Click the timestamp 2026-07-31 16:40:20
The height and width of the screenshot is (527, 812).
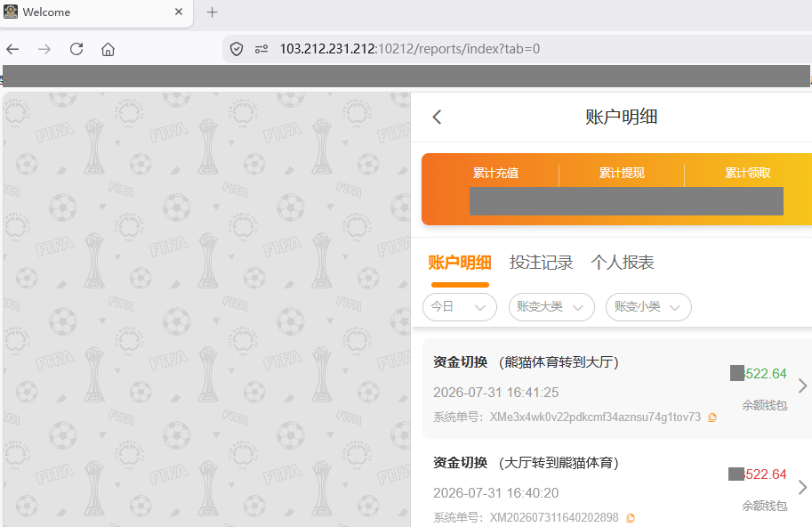496,493
